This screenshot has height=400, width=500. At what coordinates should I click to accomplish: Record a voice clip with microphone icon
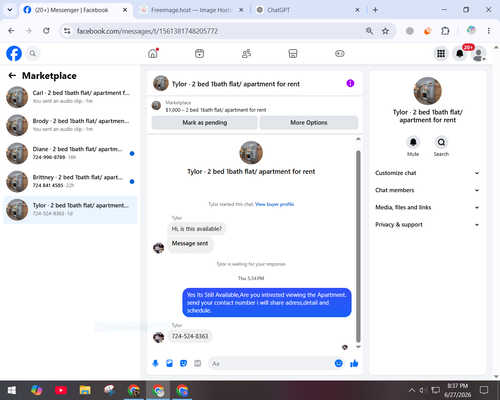tap(155, 363)
